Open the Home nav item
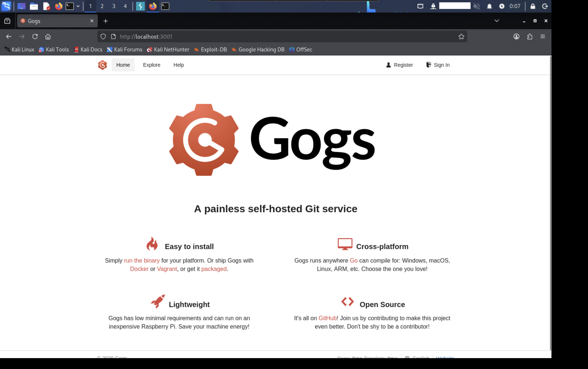Screen dimensions: 588x369 pyautogui.click(x=123, y=65)
